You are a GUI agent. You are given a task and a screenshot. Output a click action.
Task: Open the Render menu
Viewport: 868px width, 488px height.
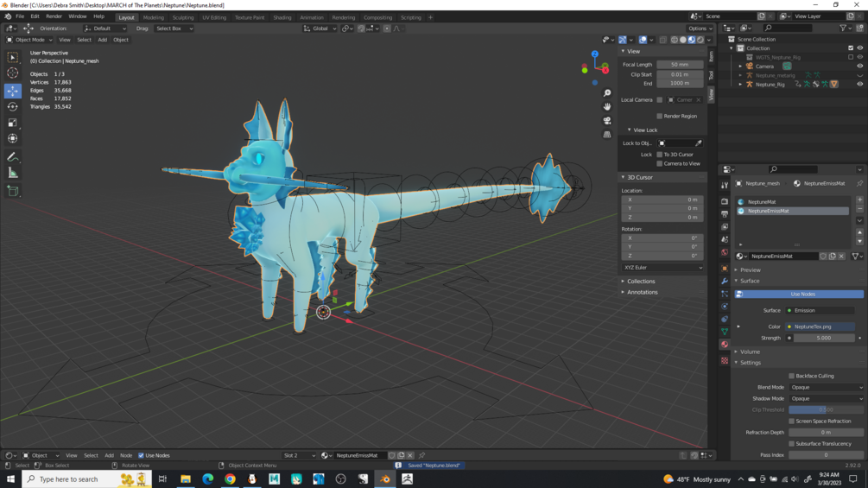[54, 16]
